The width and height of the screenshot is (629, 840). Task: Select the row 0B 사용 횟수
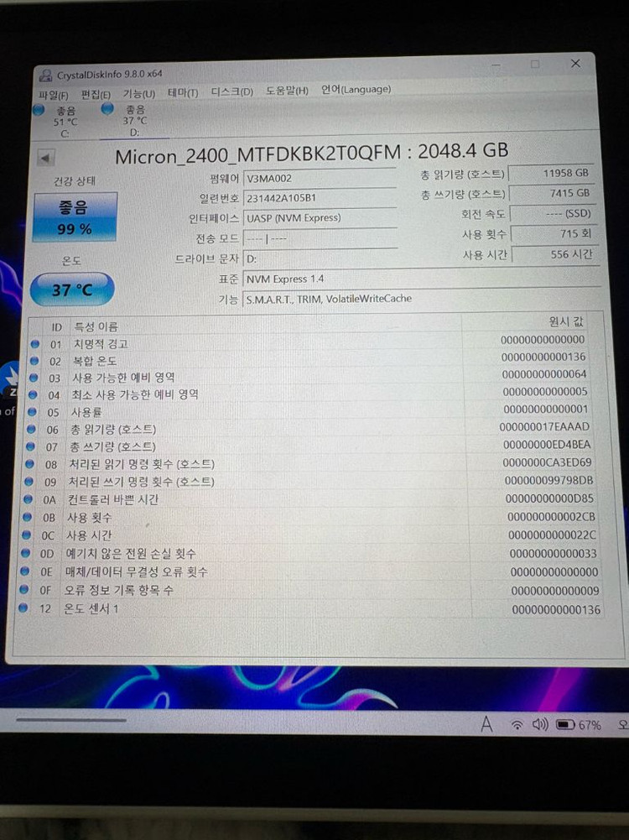[x=309, y=517]
